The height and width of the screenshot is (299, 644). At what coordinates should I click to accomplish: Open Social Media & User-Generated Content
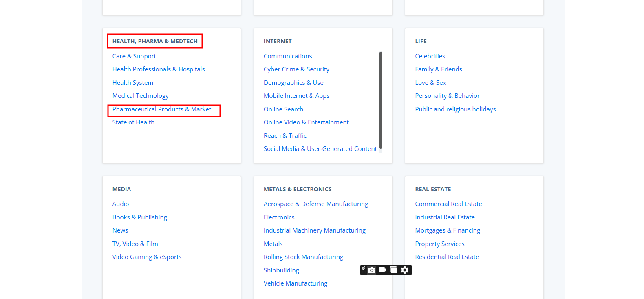coord(320,149)
